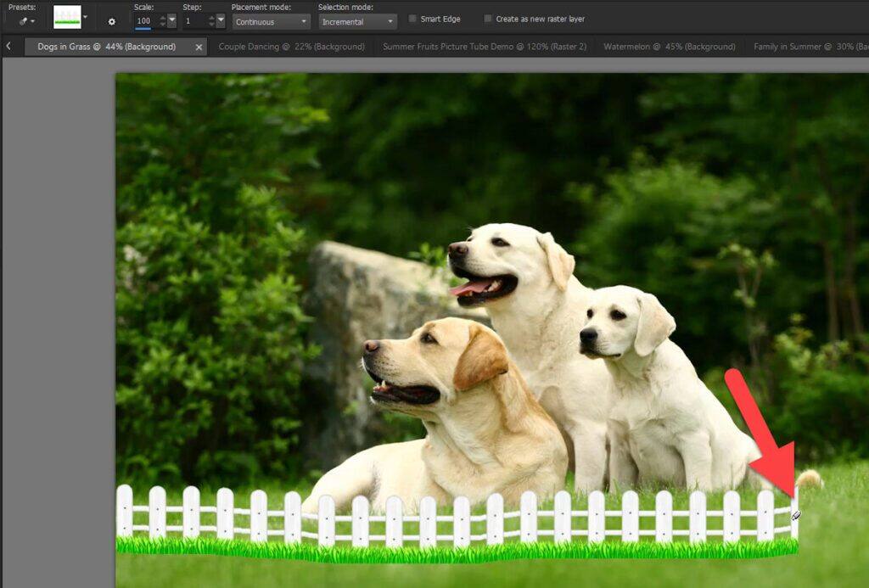Open the Selection mode dropdown showing Incremental
This screenshot has height=588, width=869.
click(x=356, y=20)
